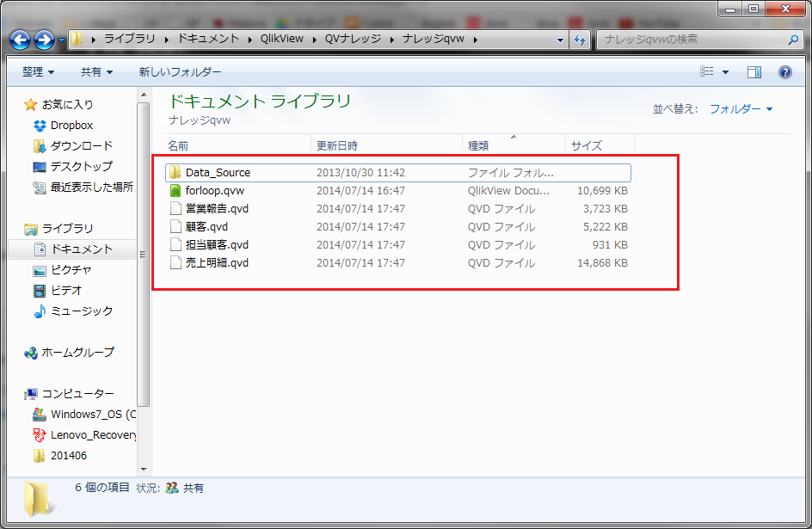The height and width of the screenshot is (529, 812).
Task: Click ドキュメント in the address bar
Action: coord(208,39)
